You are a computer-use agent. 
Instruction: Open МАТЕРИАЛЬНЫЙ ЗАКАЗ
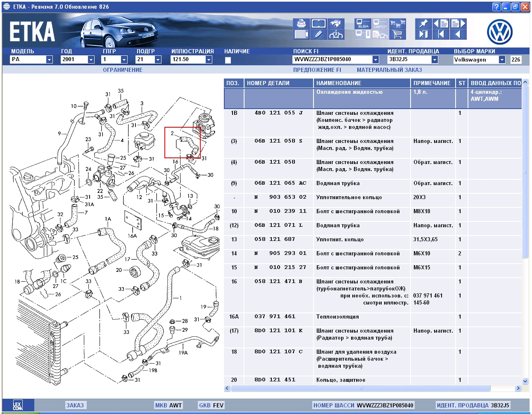[389, 70]
